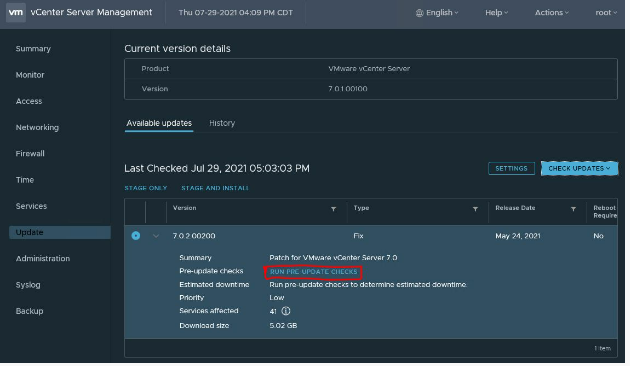
Task: Open the root user menu
Action: point(606,13)
